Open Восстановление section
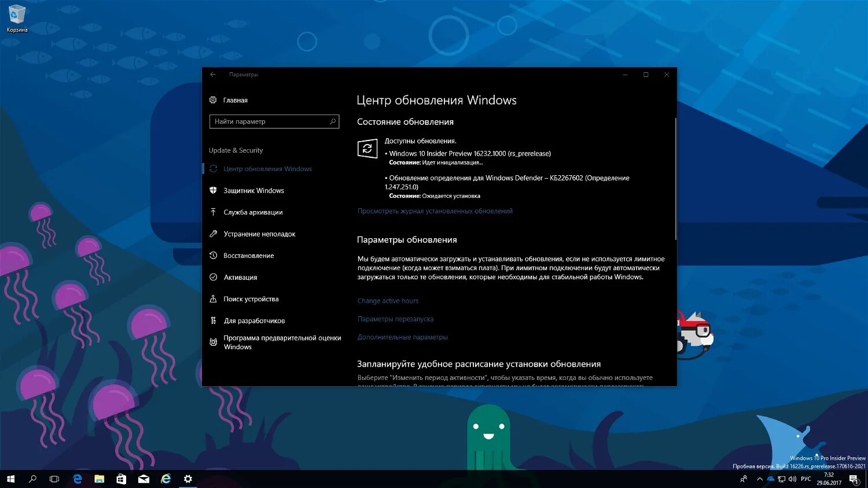Image resolution: width=868 pixels, height=488 pixels. tap(249, 256)
